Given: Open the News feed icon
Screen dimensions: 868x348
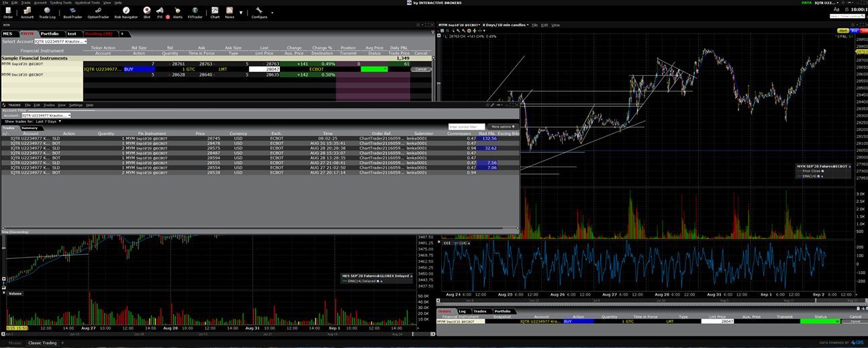Looking at the screenshot, I should pos(230,13).
